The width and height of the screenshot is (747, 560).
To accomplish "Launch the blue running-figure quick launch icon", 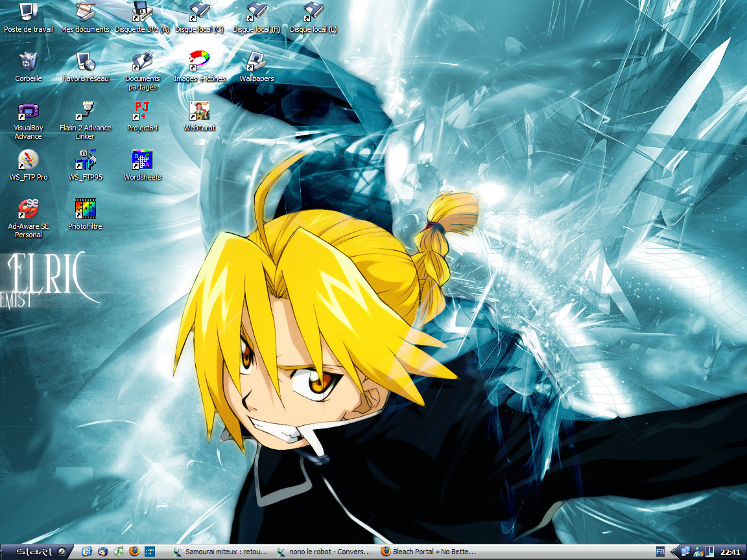I will [150, 552].
